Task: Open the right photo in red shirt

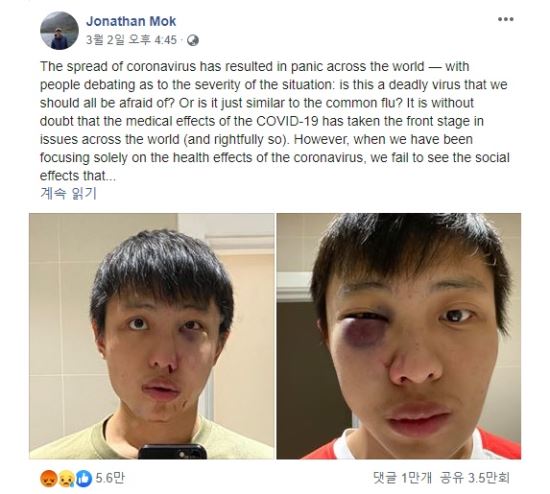Action: click(398, 336)
